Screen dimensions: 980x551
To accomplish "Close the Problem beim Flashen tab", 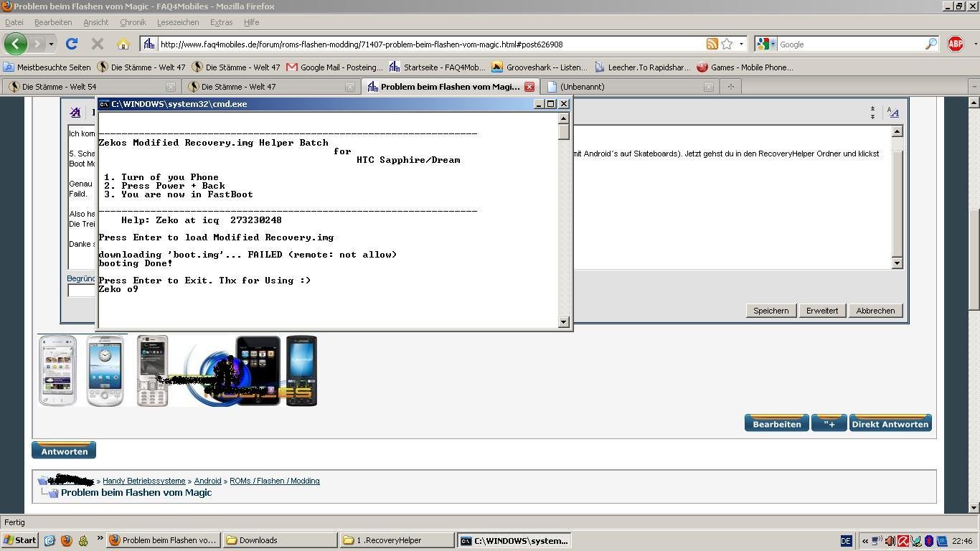I will [x=529, y=87].
